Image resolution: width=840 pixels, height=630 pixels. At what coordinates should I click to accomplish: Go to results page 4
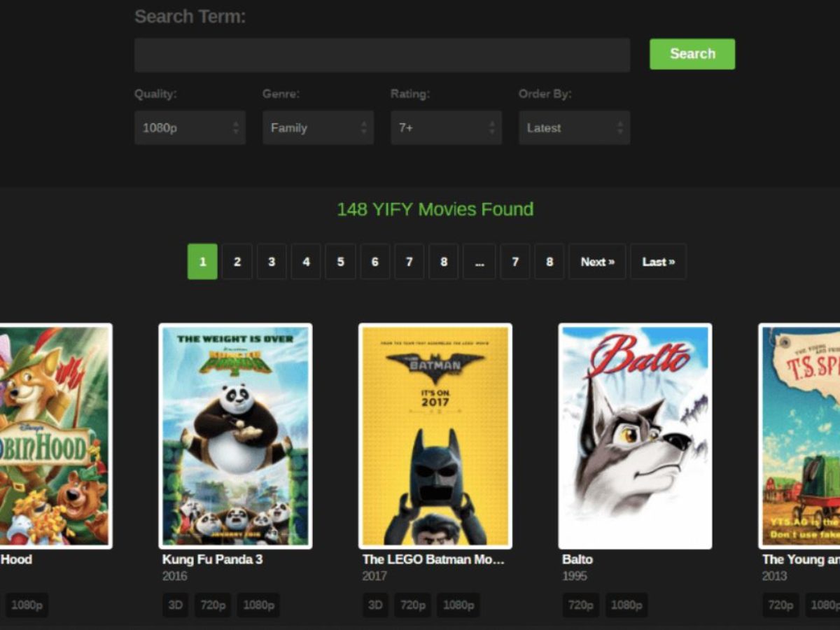coord(306,261)
